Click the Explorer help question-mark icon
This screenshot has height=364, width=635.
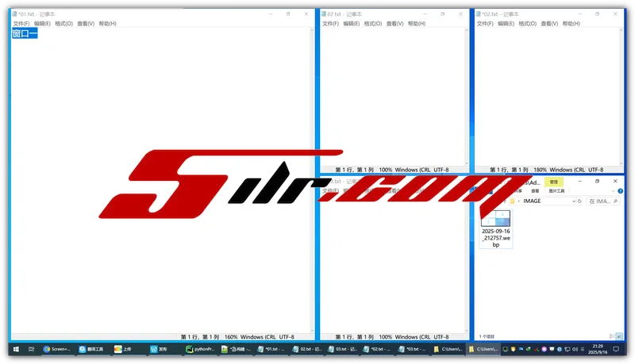(620, 191)
